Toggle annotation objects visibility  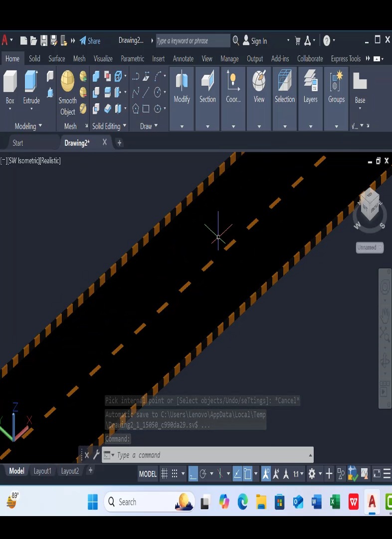(266, 474)
